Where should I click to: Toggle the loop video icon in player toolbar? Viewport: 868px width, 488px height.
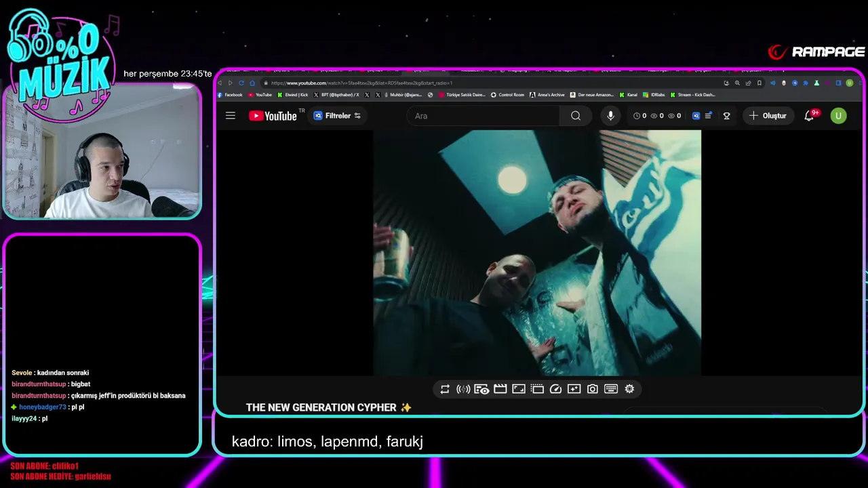[x=445, y=389]
